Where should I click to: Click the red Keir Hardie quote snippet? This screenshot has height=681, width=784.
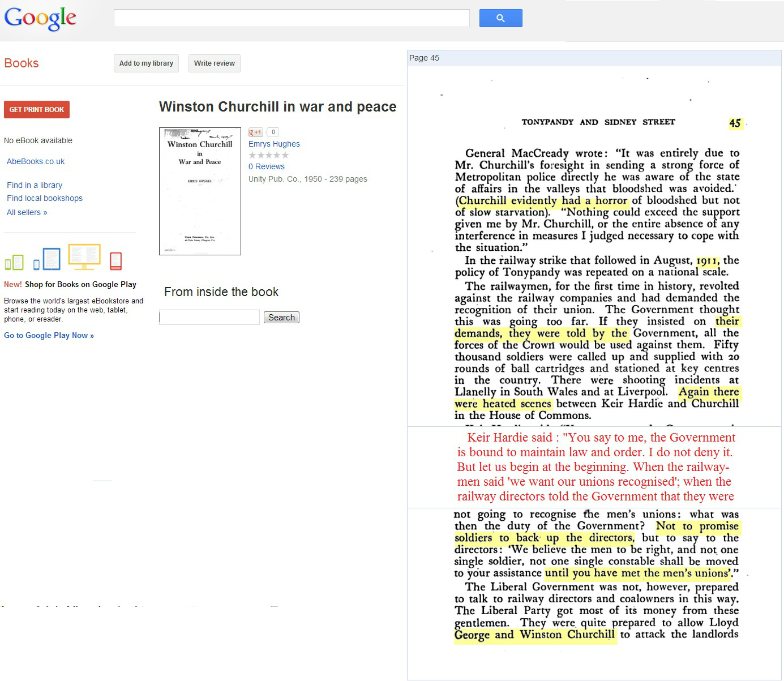point(596,467)
